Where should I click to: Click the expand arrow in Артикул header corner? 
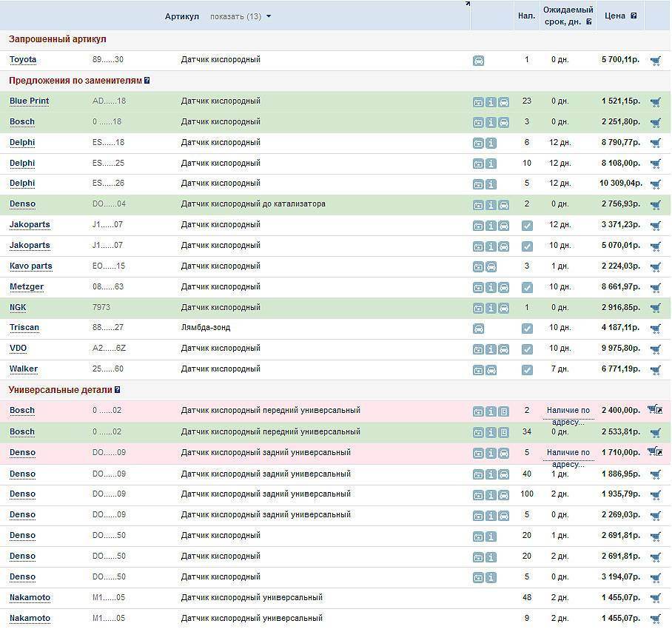point(467,4)
